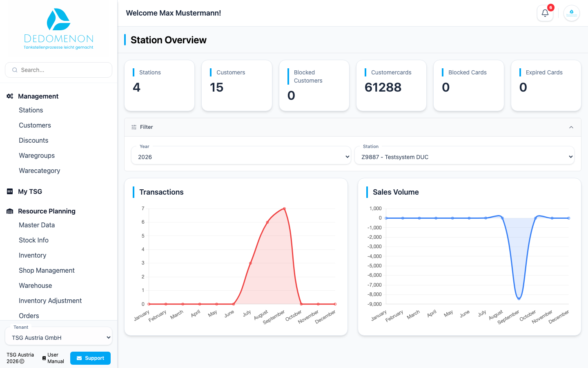Go to Stock Info
The width and height of the screenshot is (588, 368).
(x=33, y=240)
